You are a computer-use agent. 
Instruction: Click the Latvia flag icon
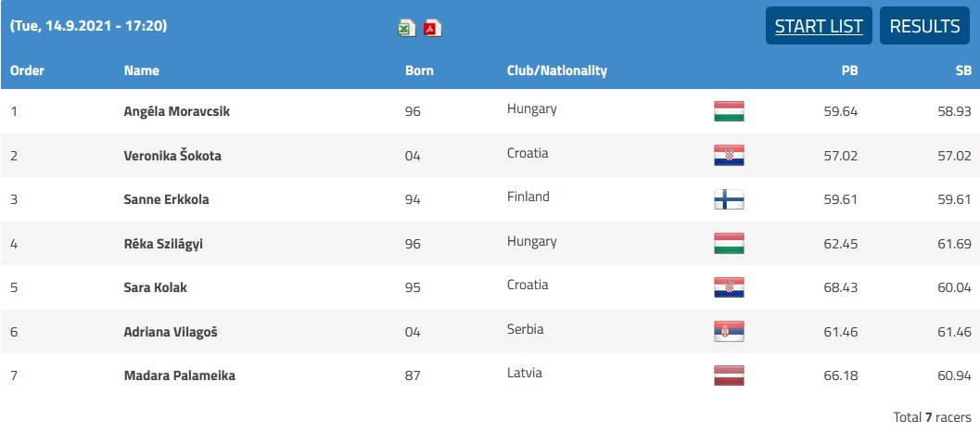pyautogui.click(x=729, y=375)
